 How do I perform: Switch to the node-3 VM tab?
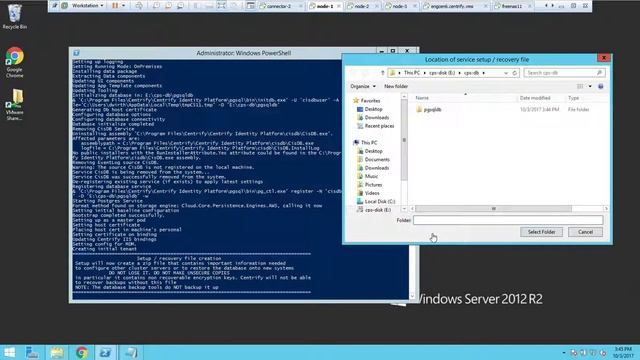coord(400,6)
